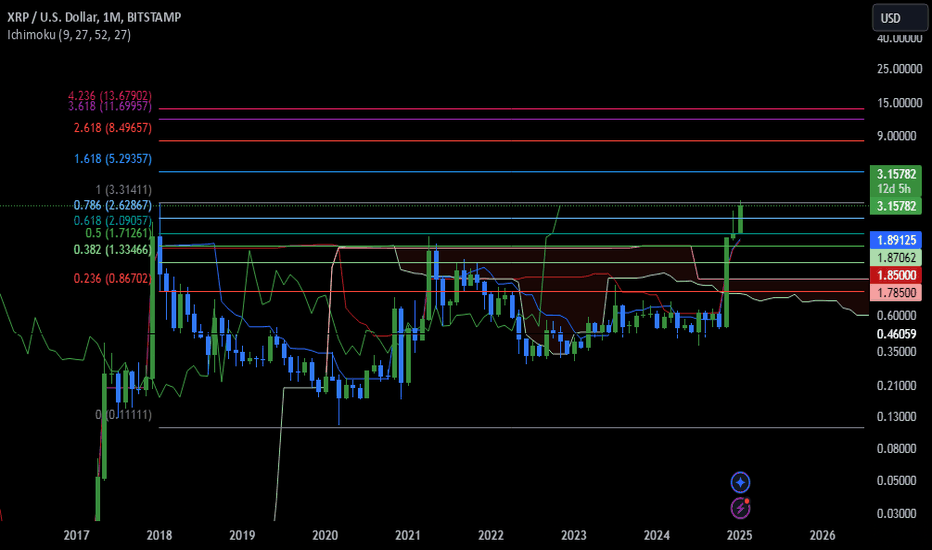Click the 2025 label on time axis
This screenshot has width=932, height=550.
(x=739, y=535)
